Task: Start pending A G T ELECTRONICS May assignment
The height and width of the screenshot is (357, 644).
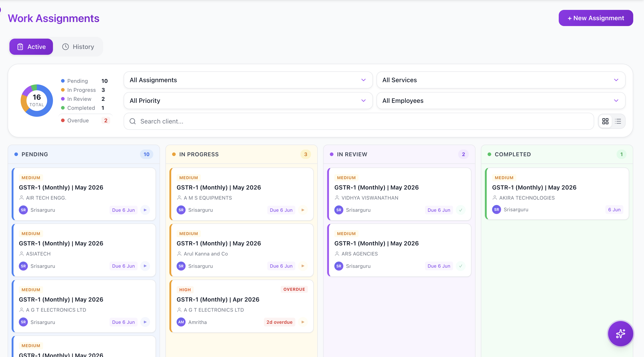Action: point(145,322)
